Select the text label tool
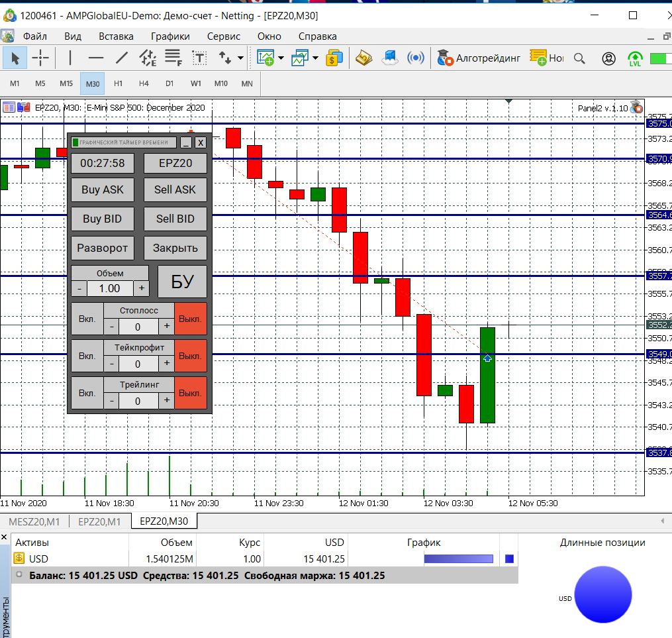The width and height of the screenshot is (672, 638). coord(199,58)
